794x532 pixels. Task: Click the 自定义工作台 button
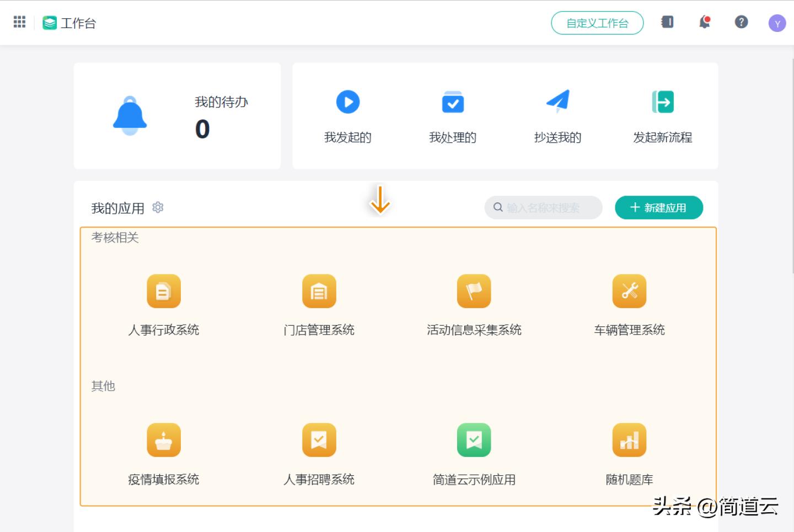[x=597, y=23]
